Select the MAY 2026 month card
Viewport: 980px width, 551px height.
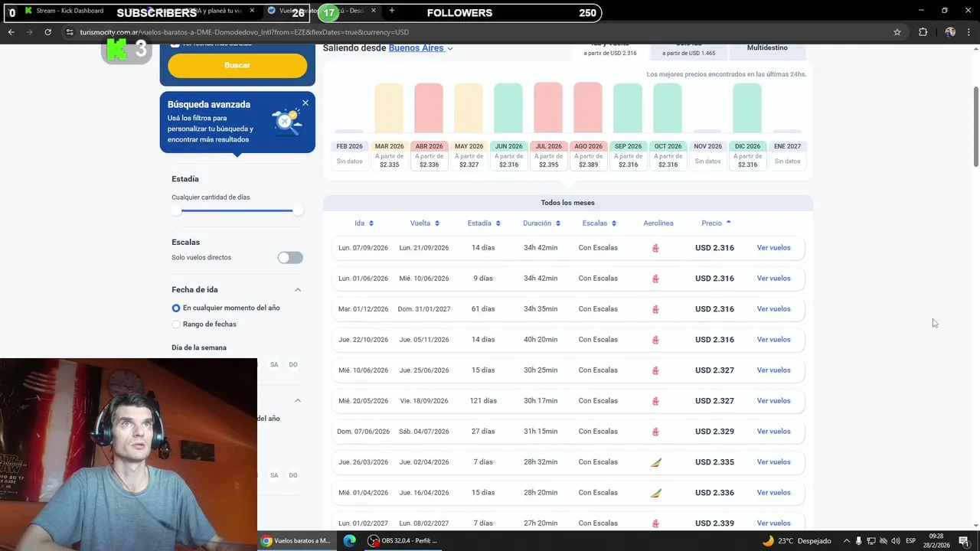[x=469, y=155]
